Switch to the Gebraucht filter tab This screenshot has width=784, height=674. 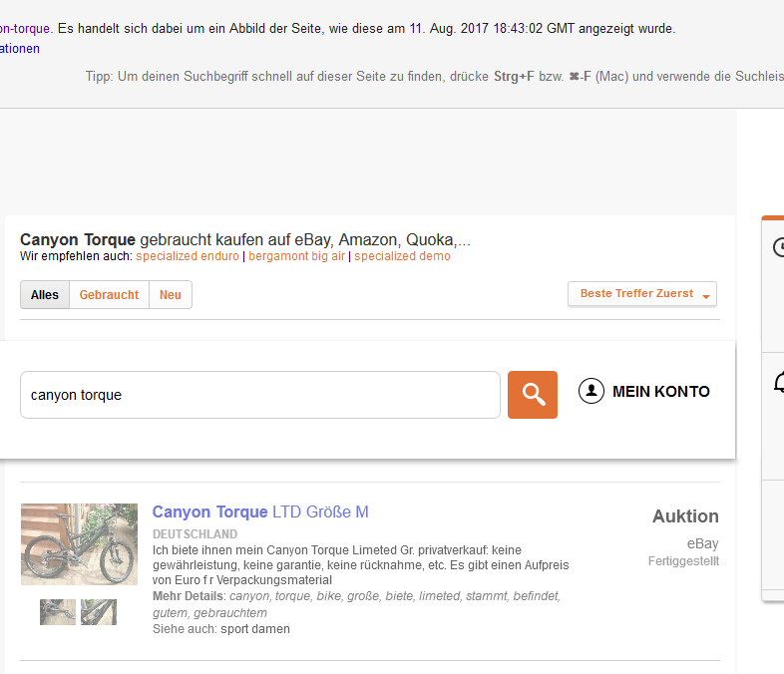pos(109,295)
